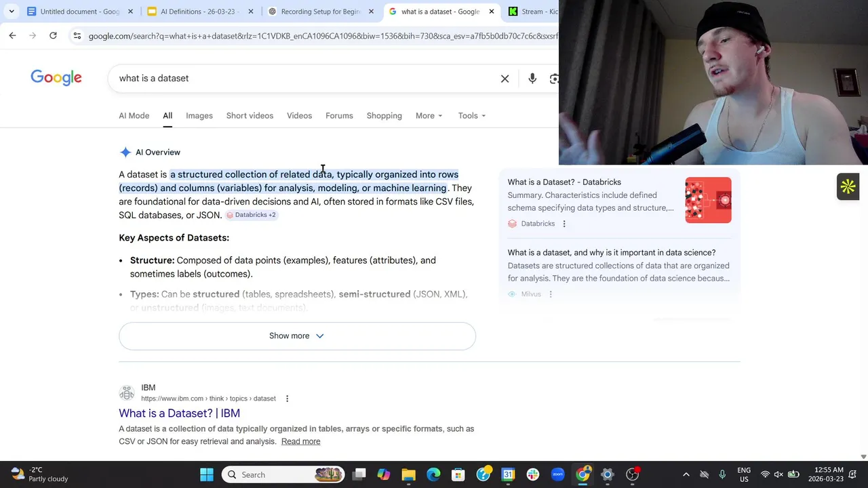Click page scrollbar down arrow

point(863,457)
